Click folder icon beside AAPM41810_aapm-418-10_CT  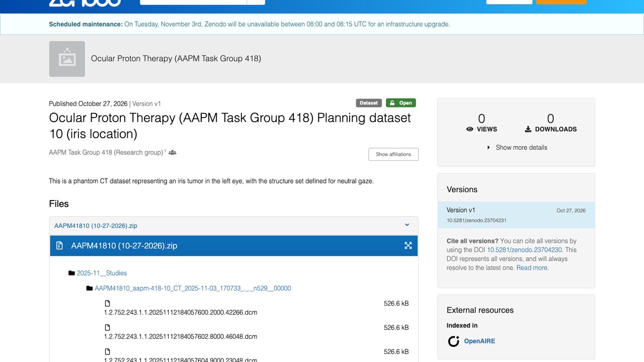click(90, 288)
